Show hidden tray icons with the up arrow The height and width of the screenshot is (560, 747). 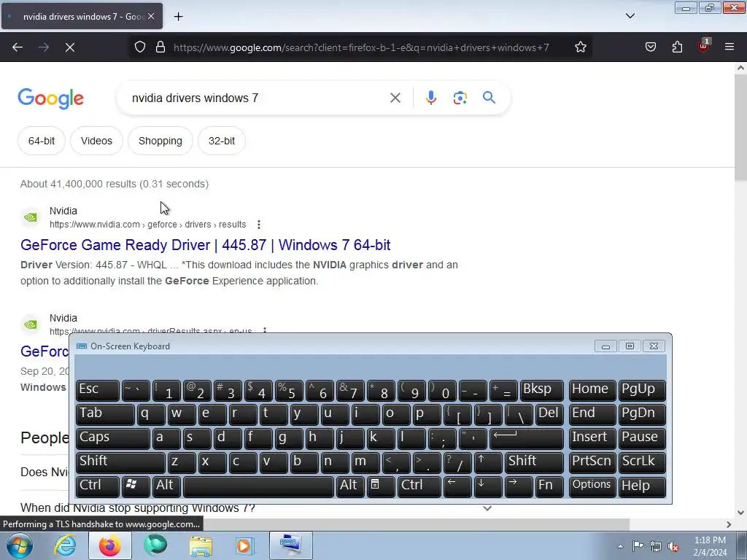pyautogui.click(x=620, y=546)
